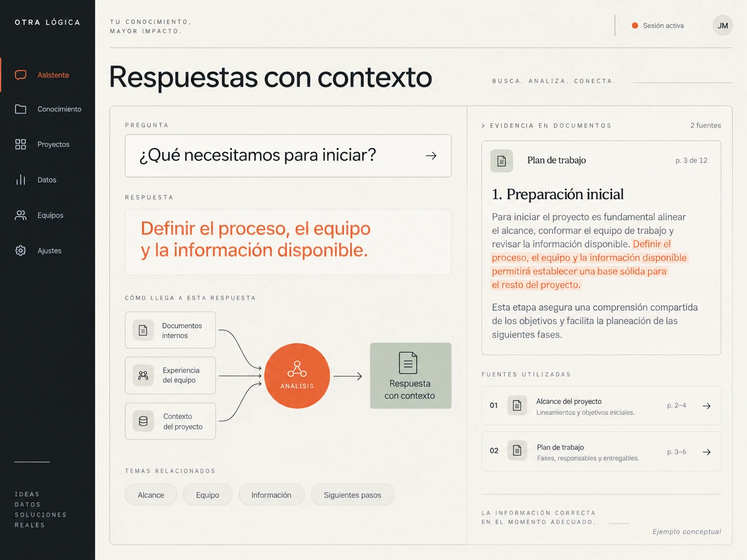Open the Documentos internos source card
The image size is (747, 560).
(170, 330)
